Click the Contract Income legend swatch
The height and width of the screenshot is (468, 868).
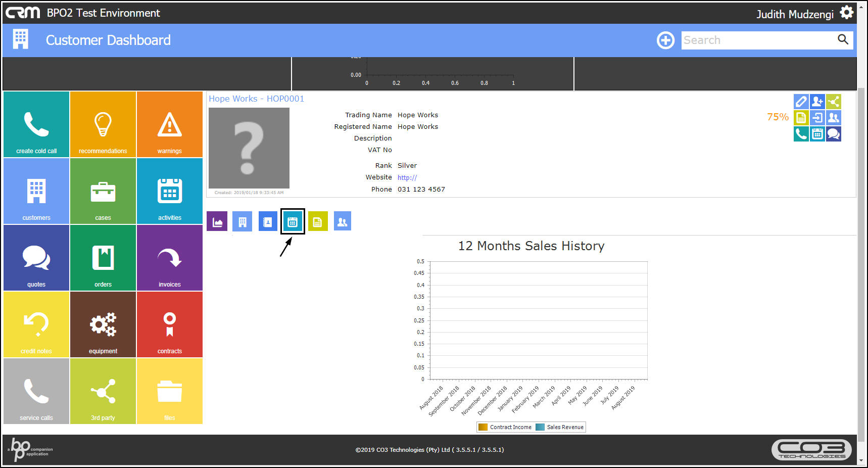pos(483,427)
